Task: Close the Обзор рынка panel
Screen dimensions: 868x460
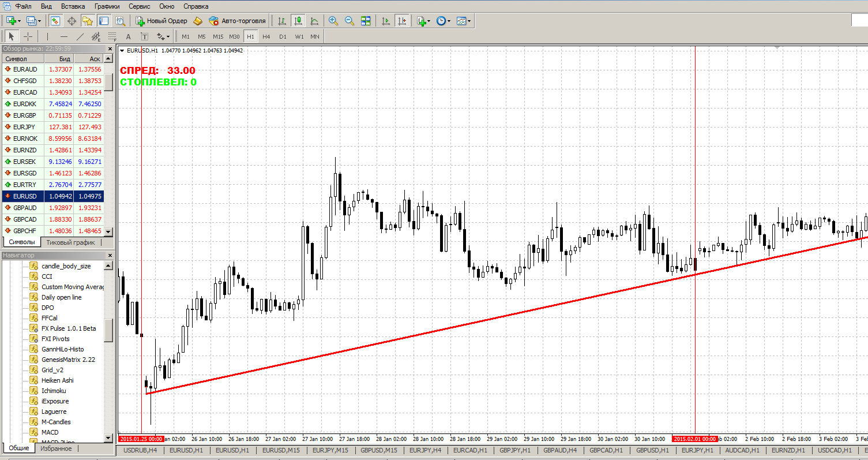Action: tap(110, 48)
